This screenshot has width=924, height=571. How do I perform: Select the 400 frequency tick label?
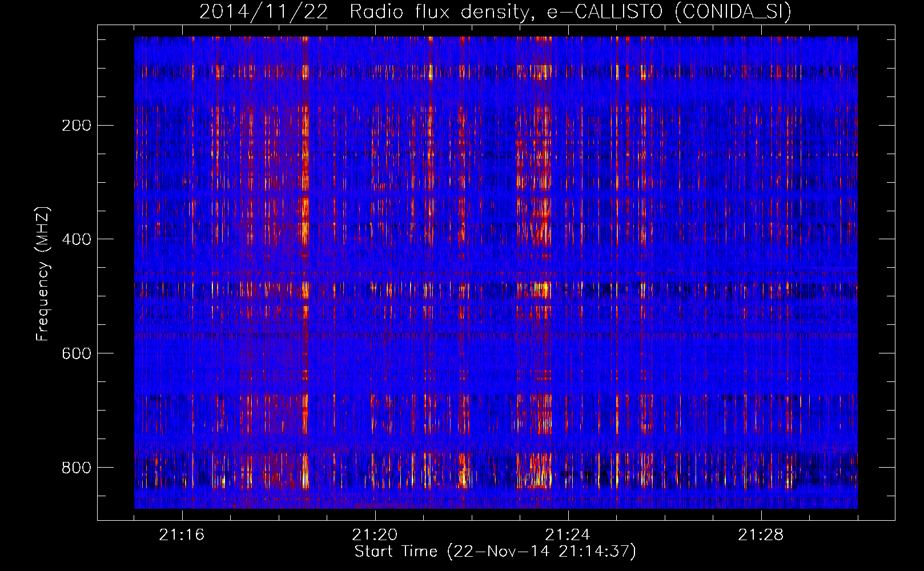[76, 239]
